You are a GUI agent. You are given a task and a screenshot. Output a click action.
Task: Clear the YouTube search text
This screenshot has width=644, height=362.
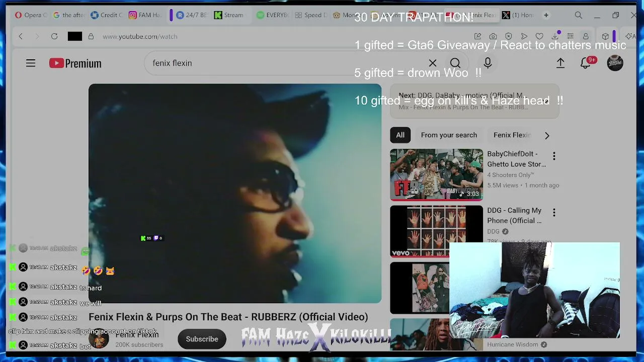[433, 63]
